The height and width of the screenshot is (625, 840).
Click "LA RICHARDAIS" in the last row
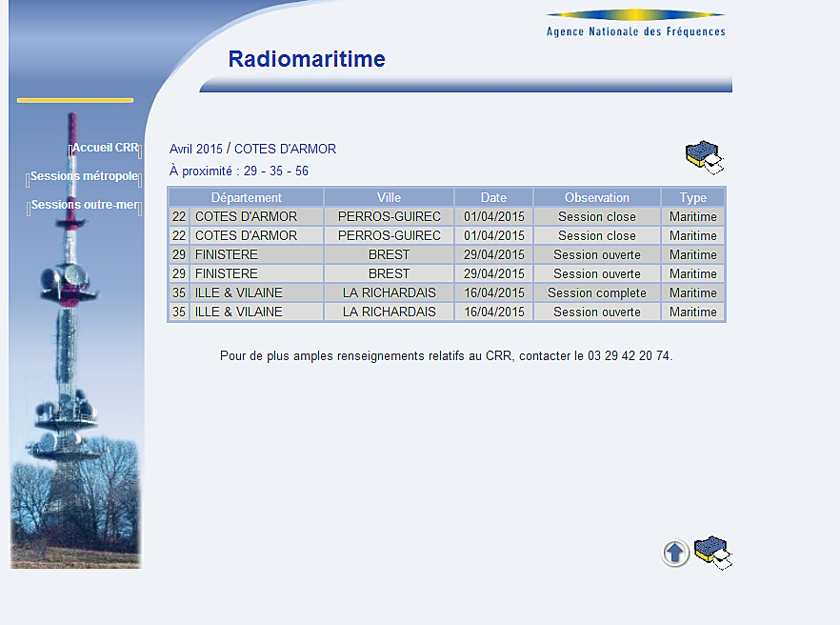click(x=389, y=312)
